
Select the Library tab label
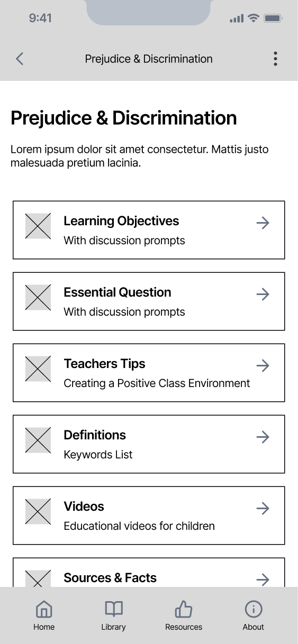[x=113, y=627]
